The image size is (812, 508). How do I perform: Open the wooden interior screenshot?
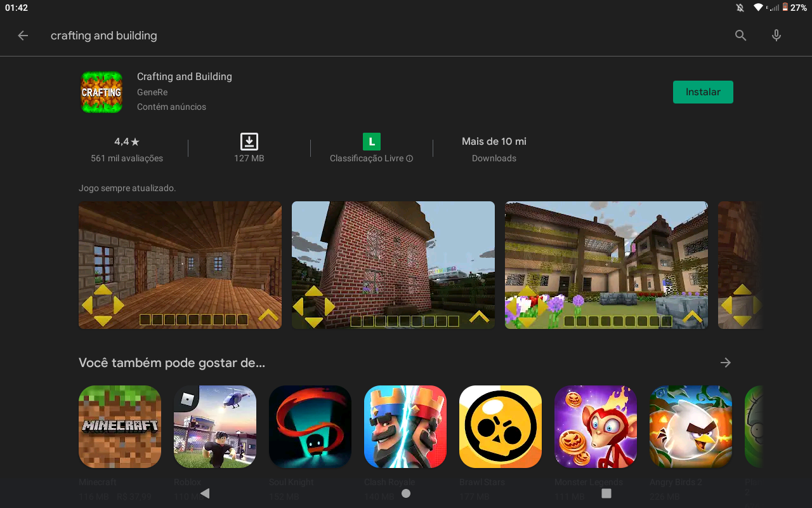[x=180, y=265]
